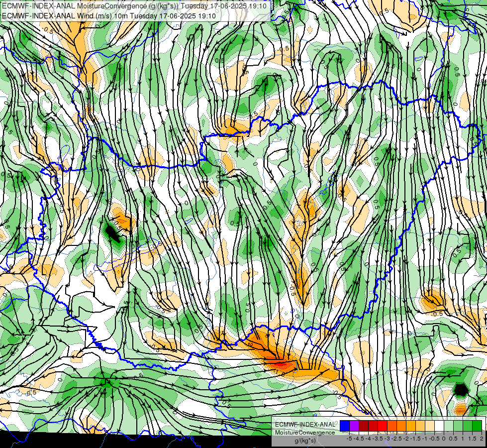Viewport: 487px width, 448px height.
Task: Select the dark maroon legend swatch
Action: [364, 426]
